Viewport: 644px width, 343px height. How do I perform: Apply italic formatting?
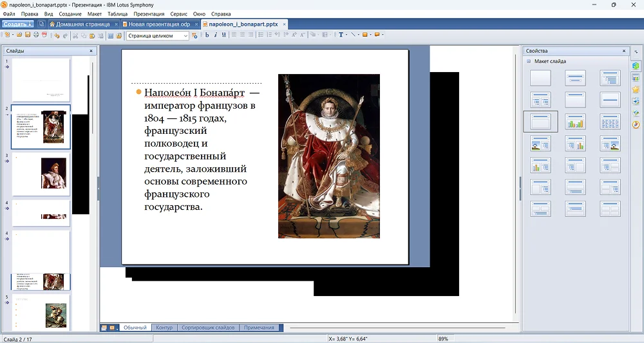click(215, 35)
